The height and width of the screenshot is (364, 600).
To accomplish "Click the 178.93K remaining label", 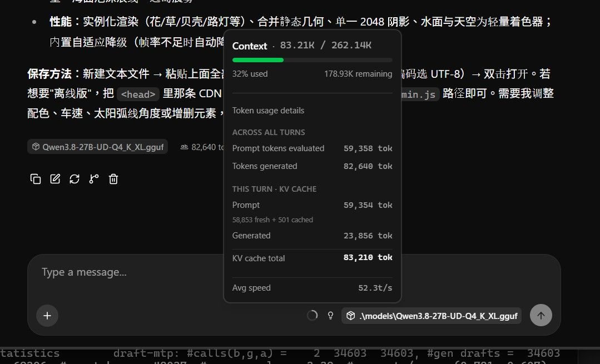I will (358, 74).
